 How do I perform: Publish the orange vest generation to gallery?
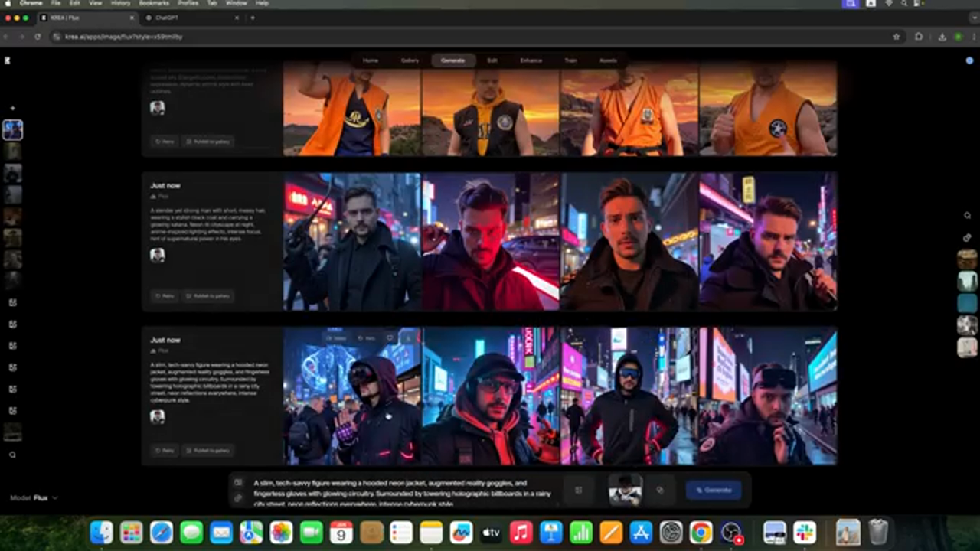[208, 141]
